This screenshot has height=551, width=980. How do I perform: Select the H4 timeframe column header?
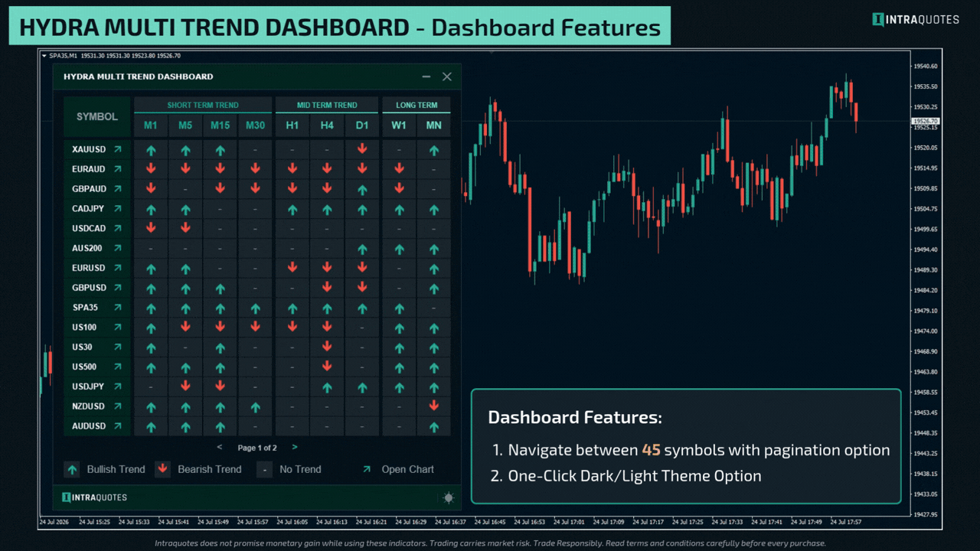tap(327, 125)
